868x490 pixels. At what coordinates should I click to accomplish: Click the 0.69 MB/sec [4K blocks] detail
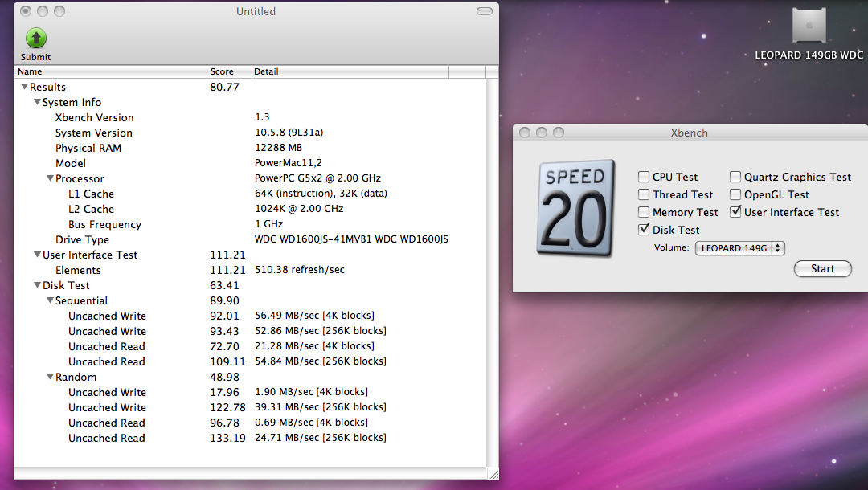coord(312,422)
